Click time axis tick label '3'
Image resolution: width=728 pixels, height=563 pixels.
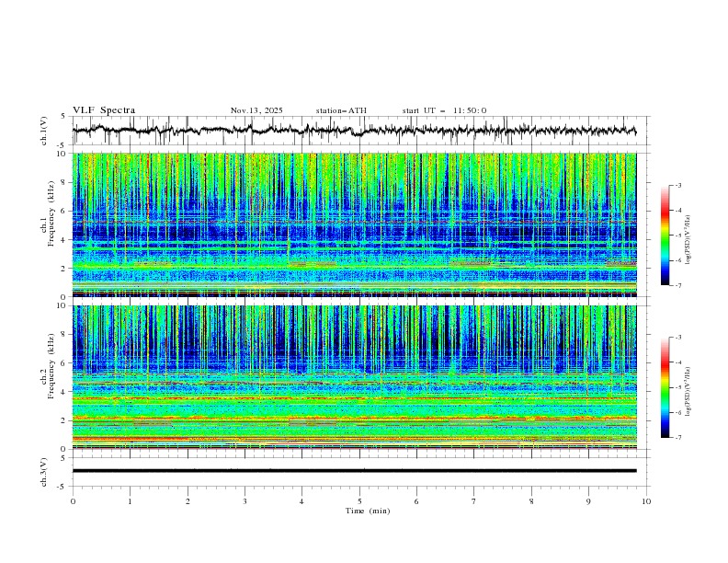[x=245, y=501]
